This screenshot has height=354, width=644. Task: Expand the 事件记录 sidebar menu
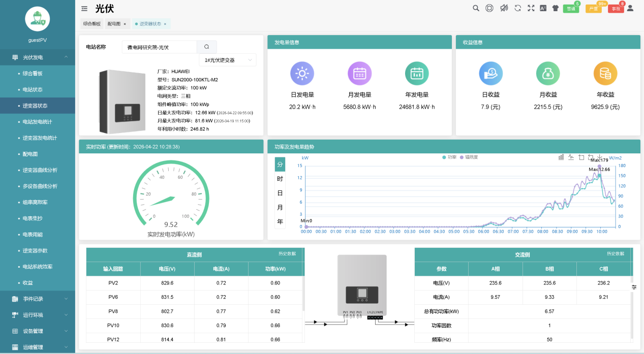coord(38,299)
